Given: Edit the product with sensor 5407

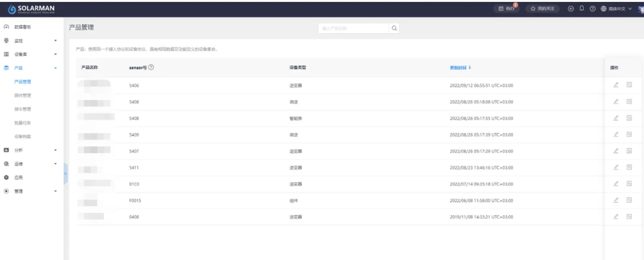Looking at the screenshot, I should [x=616, y=151].
